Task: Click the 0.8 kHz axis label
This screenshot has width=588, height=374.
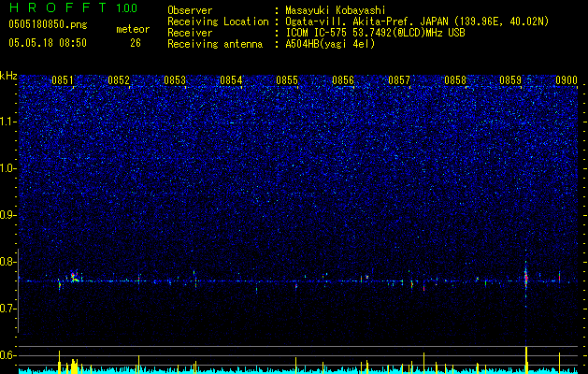Action: 7,262
